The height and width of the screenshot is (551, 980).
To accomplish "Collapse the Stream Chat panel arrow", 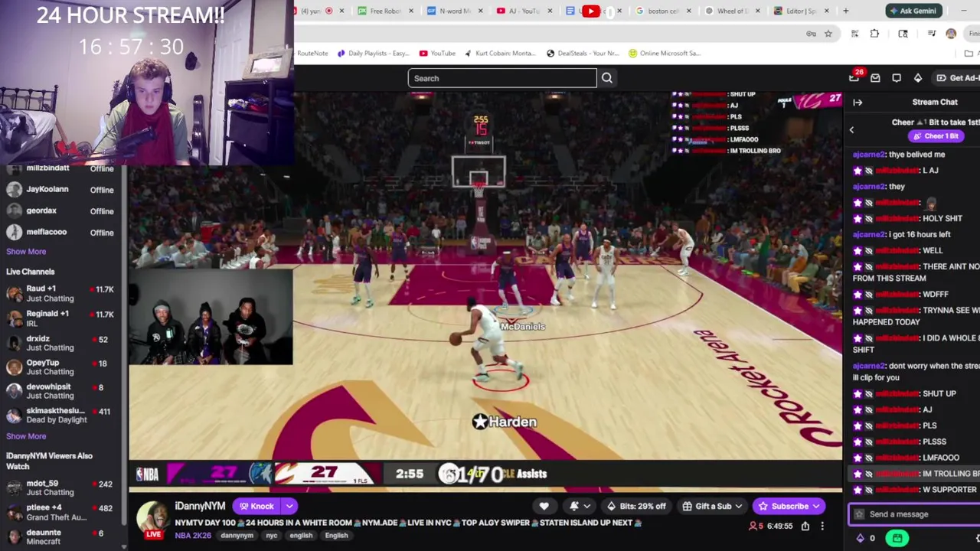I will click(x=857, y=102).
